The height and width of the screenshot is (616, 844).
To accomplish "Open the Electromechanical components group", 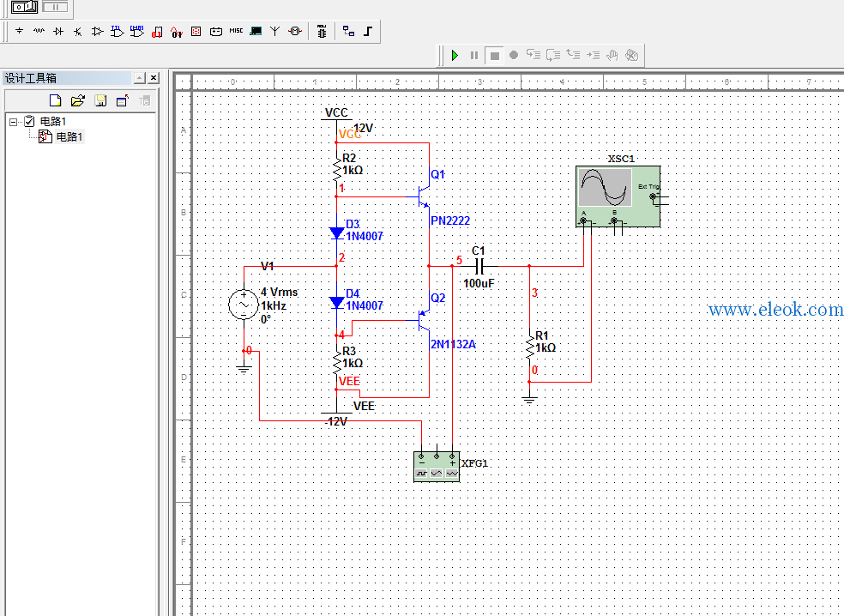I will [295, 31].
